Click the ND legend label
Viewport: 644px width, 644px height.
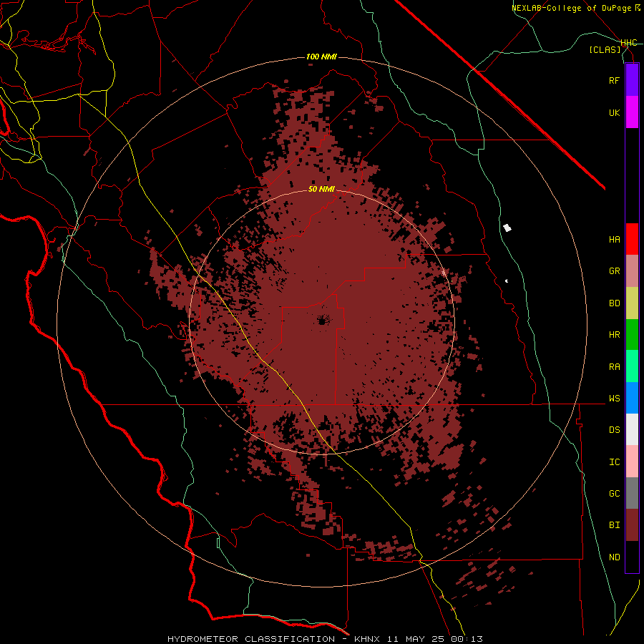(x=614, y=557)
